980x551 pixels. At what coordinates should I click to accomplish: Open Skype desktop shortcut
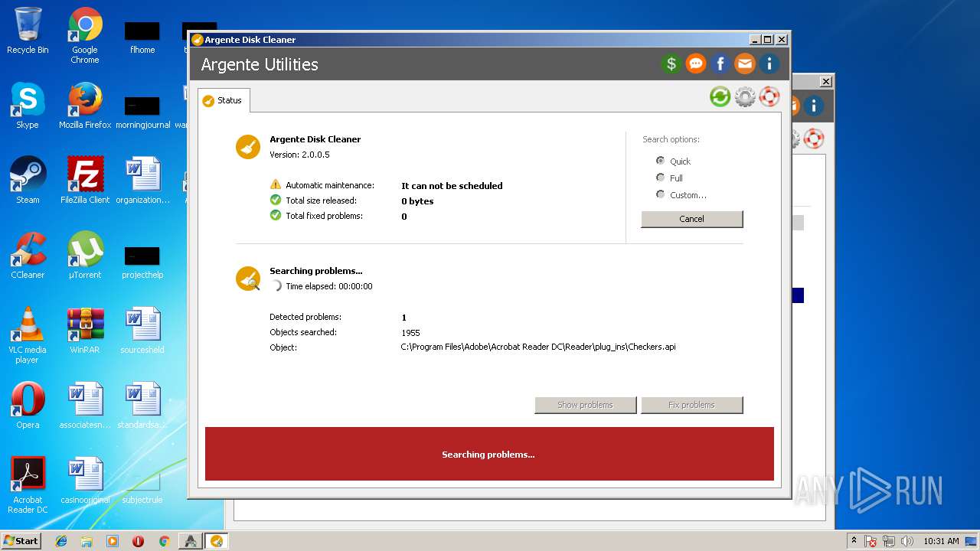pyautogui.click(x=28, y=106)
